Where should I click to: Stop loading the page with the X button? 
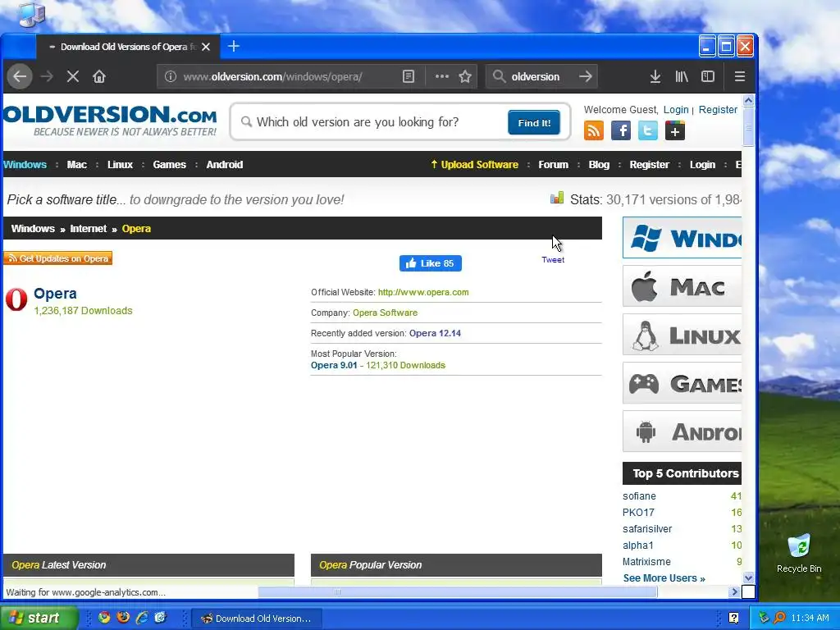73,76
